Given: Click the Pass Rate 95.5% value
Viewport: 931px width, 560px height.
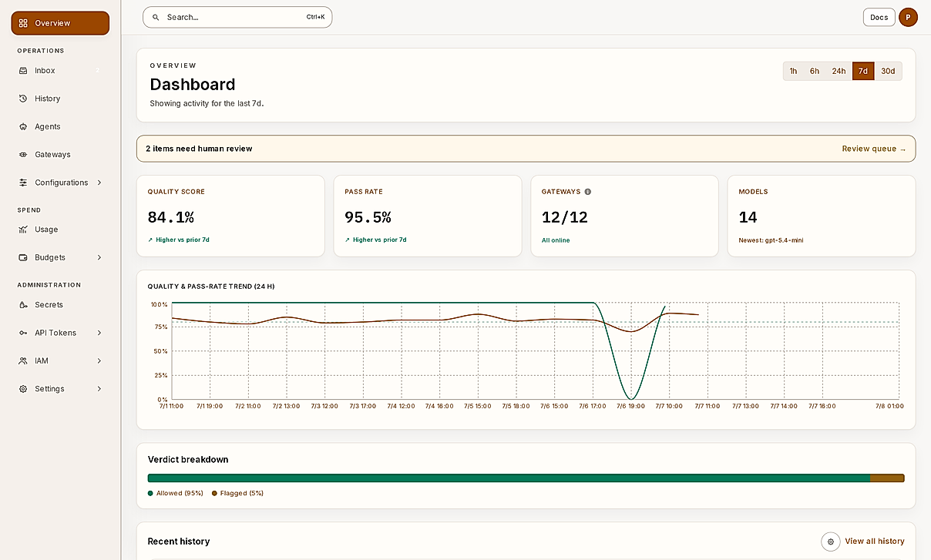Looking at the screenshot, I should tap(368, 217).
